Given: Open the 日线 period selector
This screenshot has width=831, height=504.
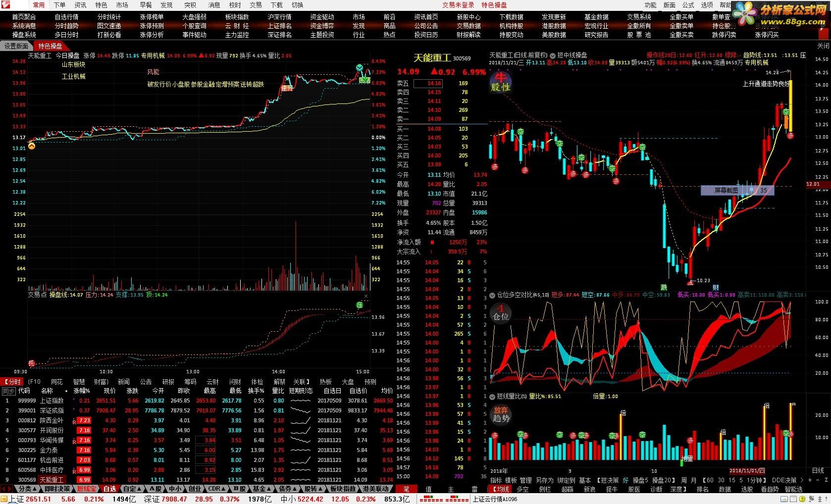Looking at the screenshot, I should coord(818,470).
